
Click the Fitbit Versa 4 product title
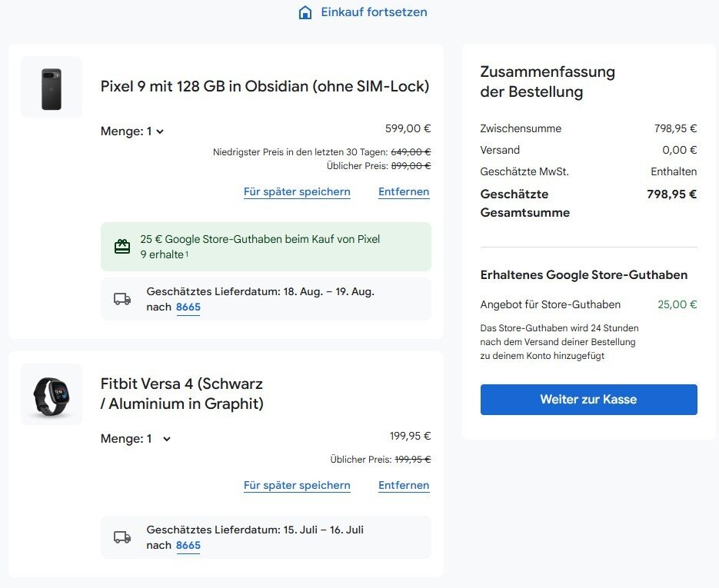182,394
